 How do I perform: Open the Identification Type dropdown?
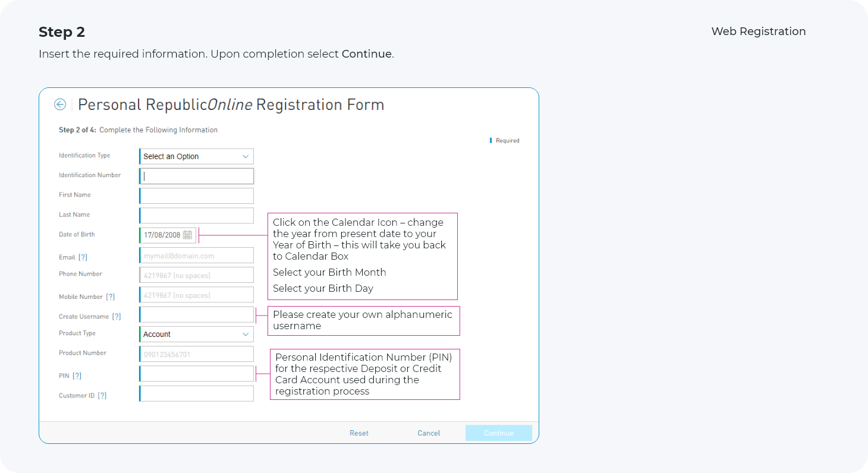click(197, 156)
